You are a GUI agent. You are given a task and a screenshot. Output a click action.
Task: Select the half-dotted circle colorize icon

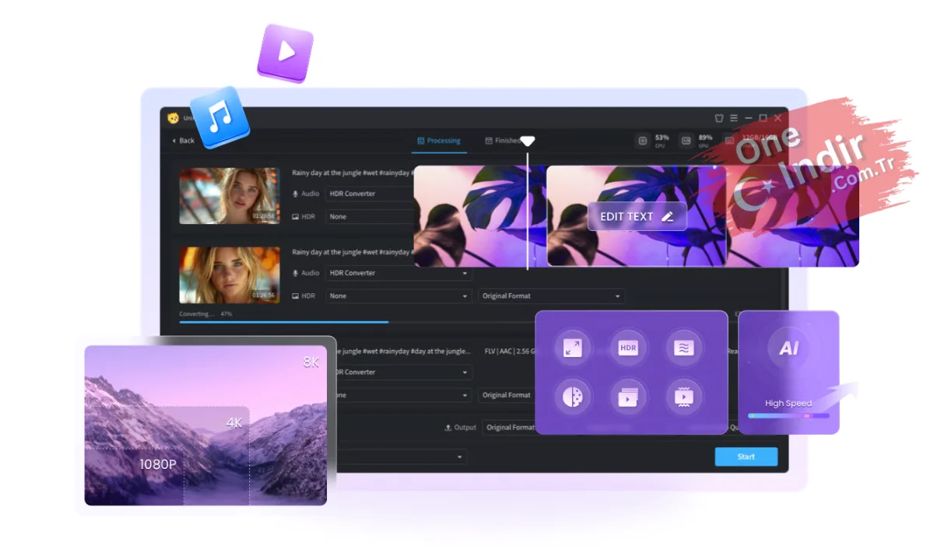[x=574, y=397]
